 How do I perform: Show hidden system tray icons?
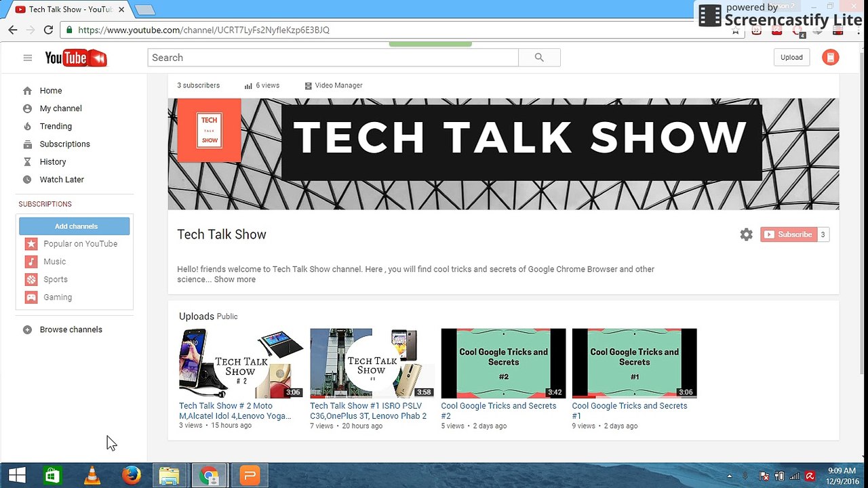(730, 476)
